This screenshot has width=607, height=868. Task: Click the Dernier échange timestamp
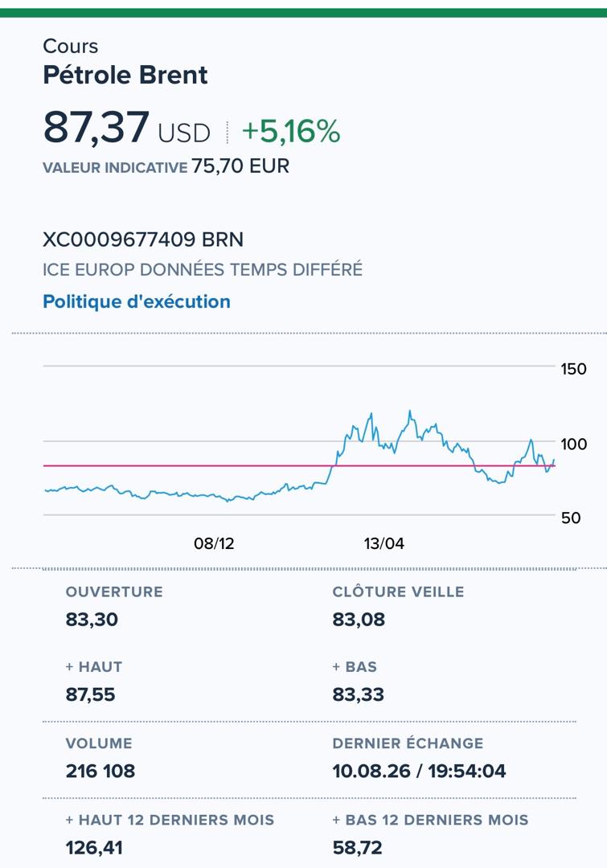coord(419,771)
